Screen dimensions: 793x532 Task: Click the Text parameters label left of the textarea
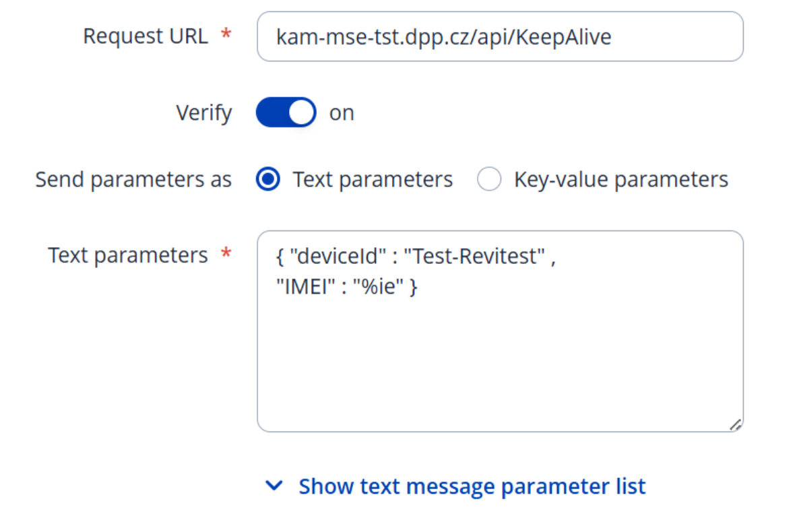128,255
